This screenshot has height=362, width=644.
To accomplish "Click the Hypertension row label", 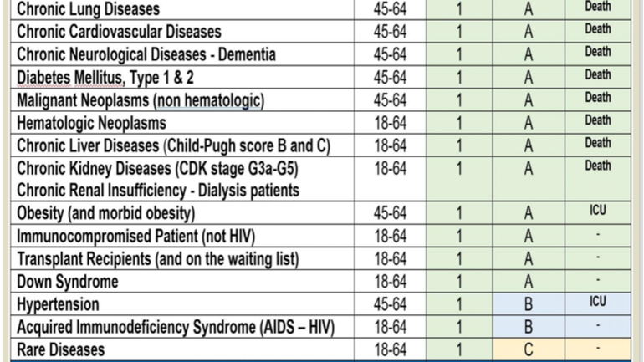I will [x=58, y=303].
